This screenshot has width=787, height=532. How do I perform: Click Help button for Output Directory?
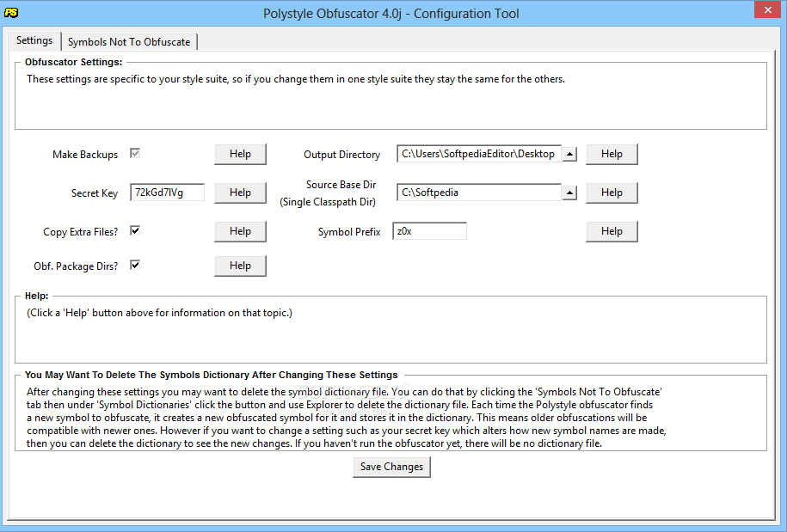[x=612, y=154]
